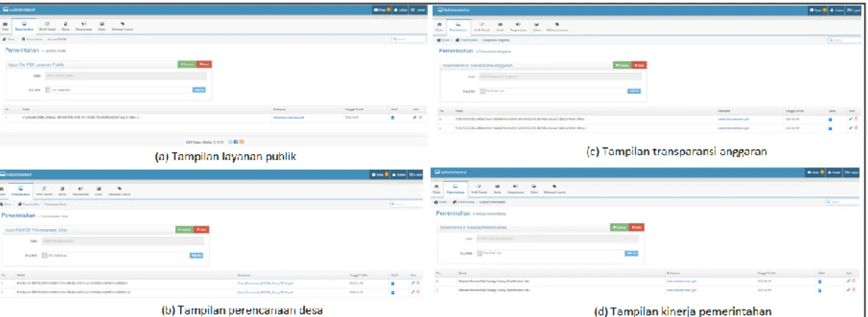
Task: Click red Batal button in layanan publik form
Action: pyautogui.click(x=204, y=65)
